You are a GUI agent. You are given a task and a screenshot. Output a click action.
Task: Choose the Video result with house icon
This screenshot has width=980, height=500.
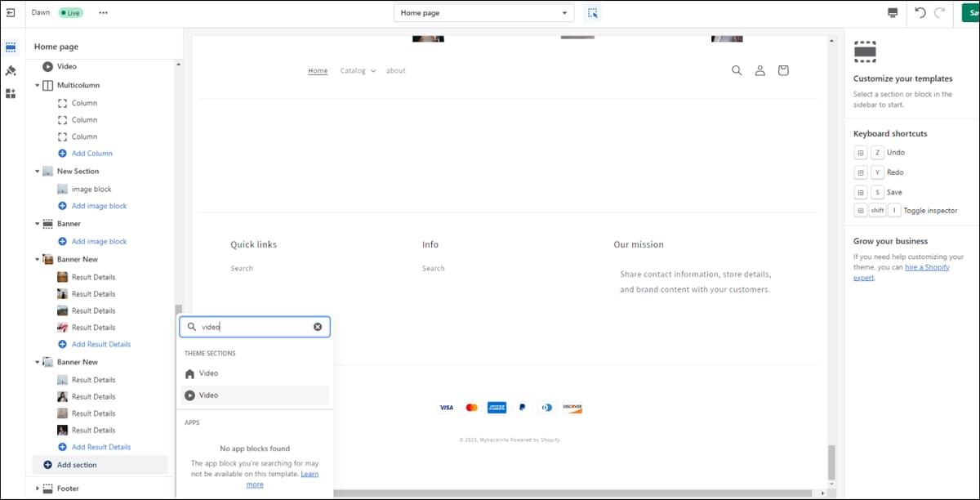click(x=254, y=373)
